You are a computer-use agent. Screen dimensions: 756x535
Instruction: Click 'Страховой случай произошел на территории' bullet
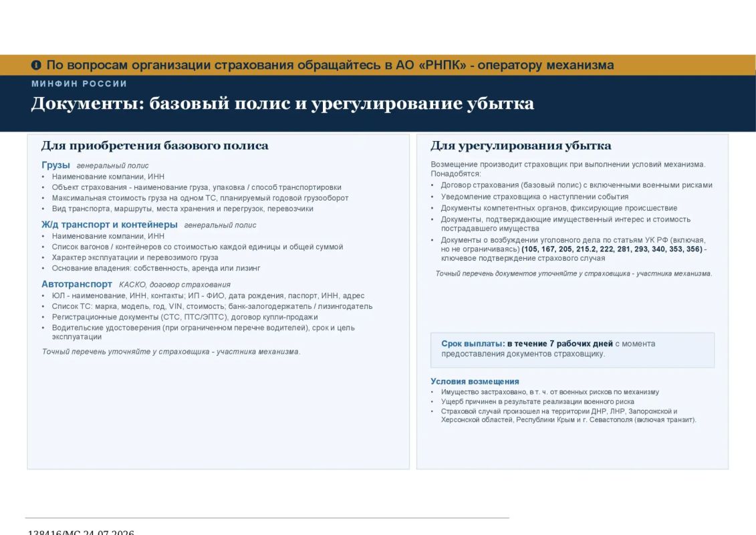pos(568,415)
